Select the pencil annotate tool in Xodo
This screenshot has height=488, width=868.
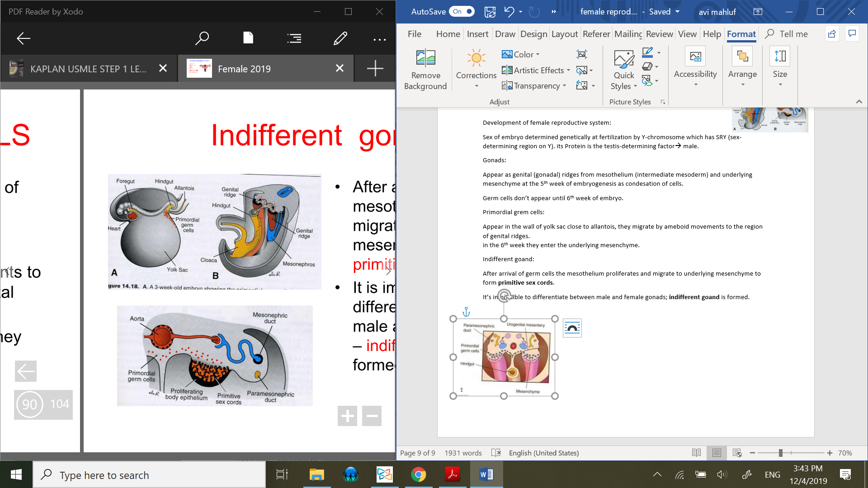click(340, 38)
